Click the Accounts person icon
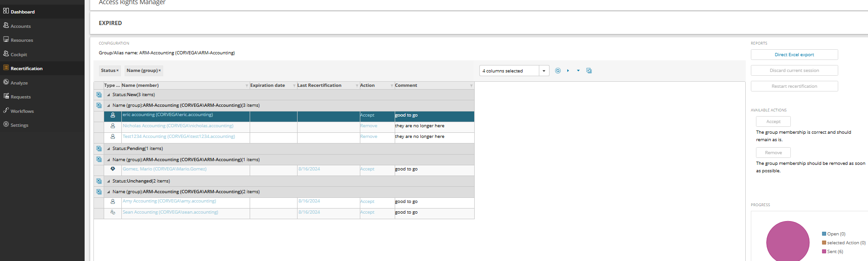The width and height of the screenshot is (868, 261). click(x=6, y=25)
